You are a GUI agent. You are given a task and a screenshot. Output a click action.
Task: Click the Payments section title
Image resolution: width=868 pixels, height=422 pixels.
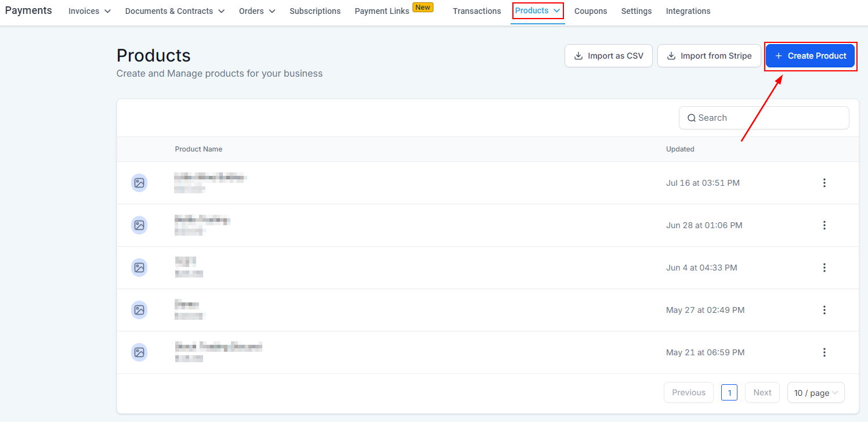28,10
